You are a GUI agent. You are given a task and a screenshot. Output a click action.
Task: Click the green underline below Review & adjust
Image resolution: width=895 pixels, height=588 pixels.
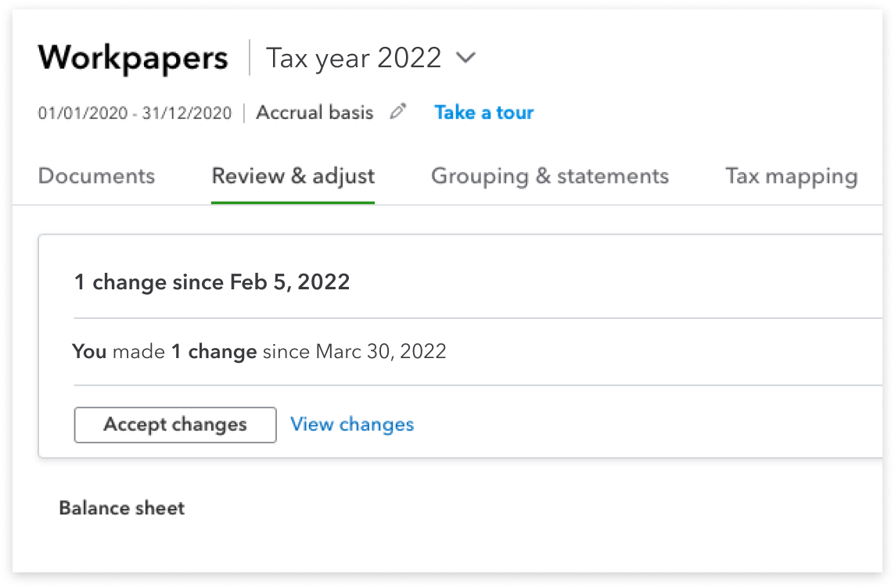pos(293,203)
